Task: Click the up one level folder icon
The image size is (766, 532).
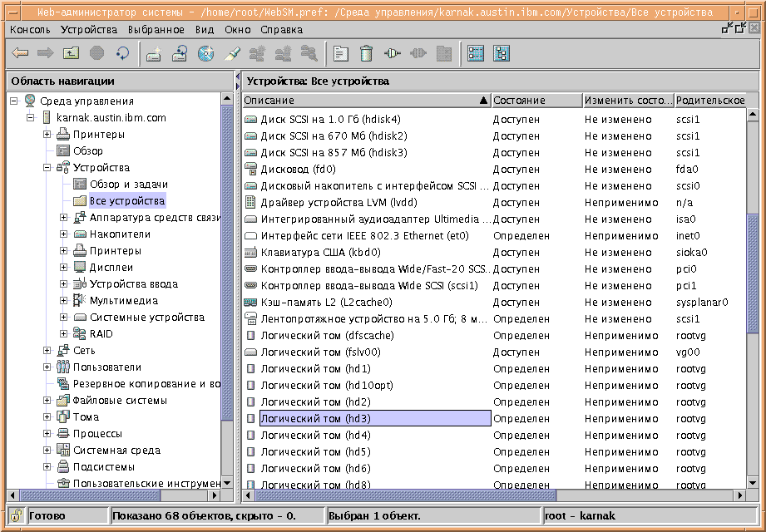Action: (x=72, y=53)
